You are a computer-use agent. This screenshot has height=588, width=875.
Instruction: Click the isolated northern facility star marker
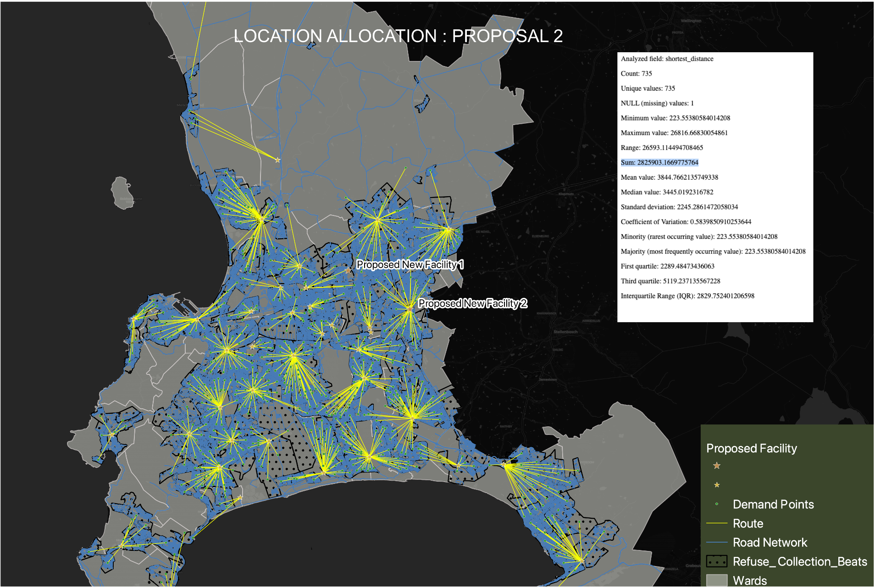pos(277,160)
